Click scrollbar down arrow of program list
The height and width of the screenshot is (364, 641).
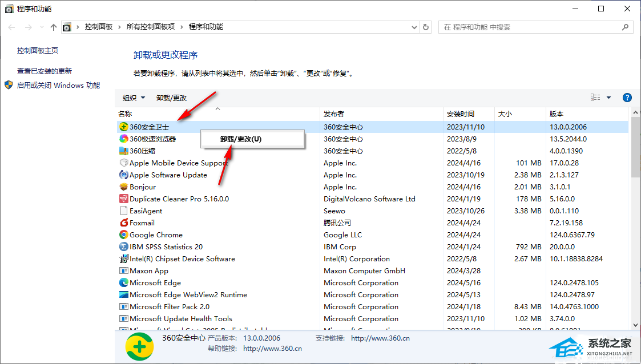click(635, 325)
